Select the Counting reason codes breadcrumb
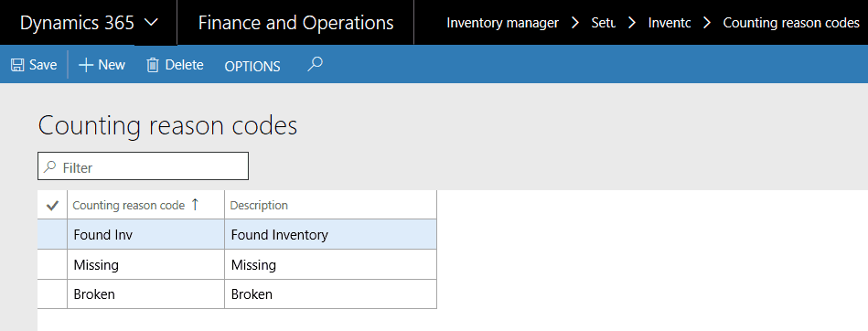Image resolution: width=868 pixels, height=331 pixels. pyautogui.click(x=791, y=23)
